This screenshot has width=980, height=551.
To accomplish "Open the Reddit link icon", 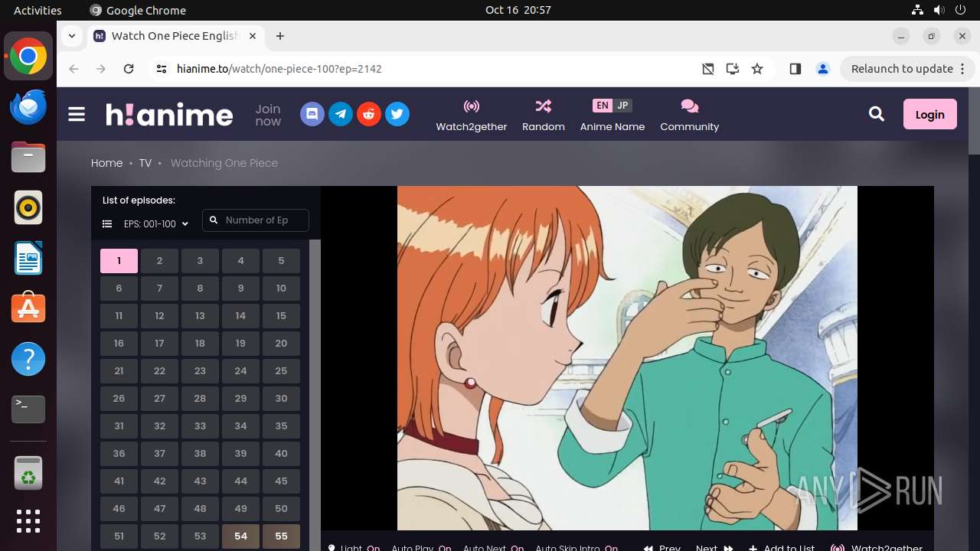I will click(369, 115).
